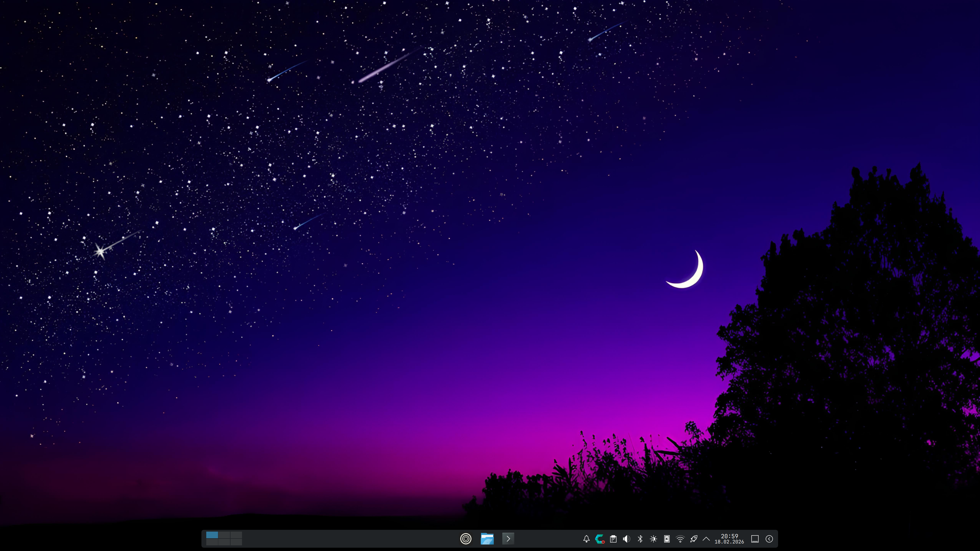Open the notifications bell in system tray
The image size is (980, 551).
586,539
